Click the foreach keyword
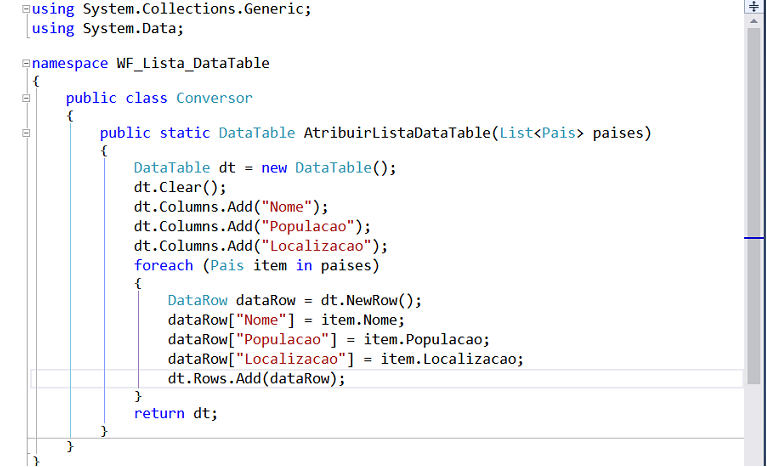 (163, 266)
